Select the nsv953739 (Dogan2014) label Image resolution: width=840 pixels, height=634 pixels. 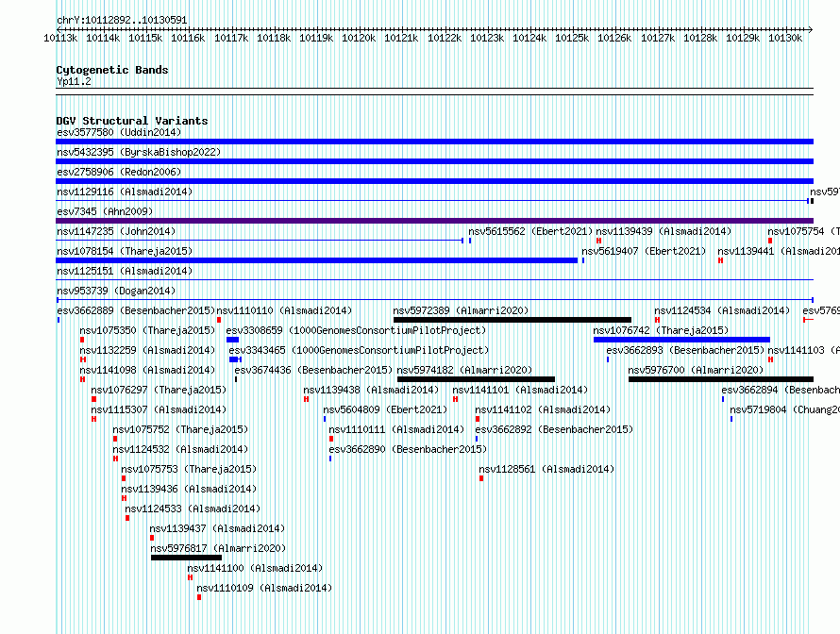point(116,291)
